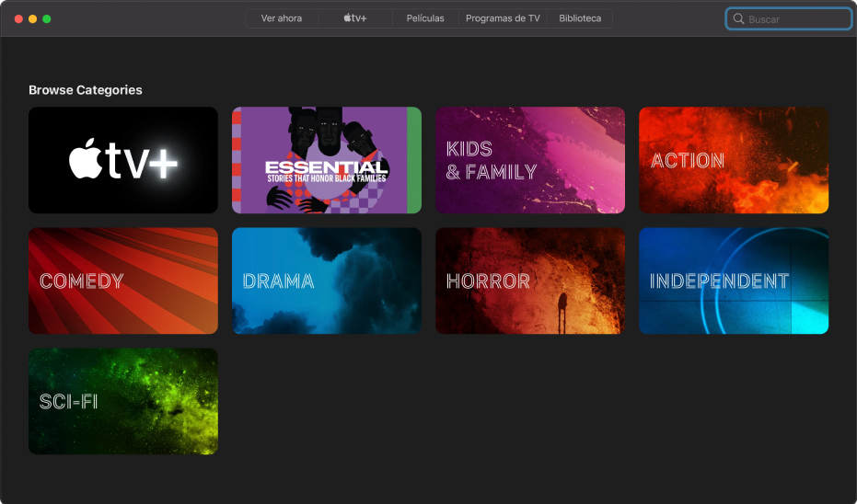
Task: Open Essential Stories That Honor Black Families
Action: coord(326,160)
